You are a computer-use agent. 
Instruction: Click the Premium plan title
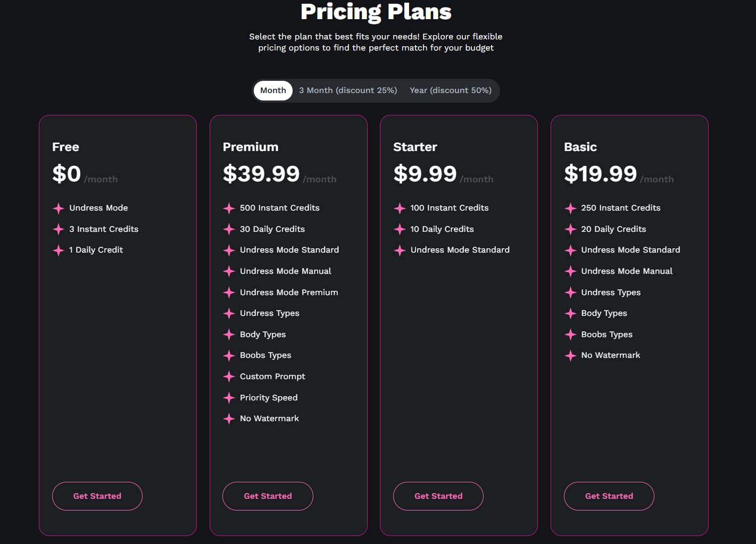pos(251,147)
